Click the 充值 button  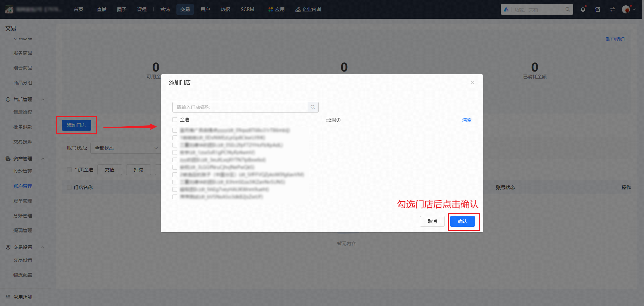point(110,170)
